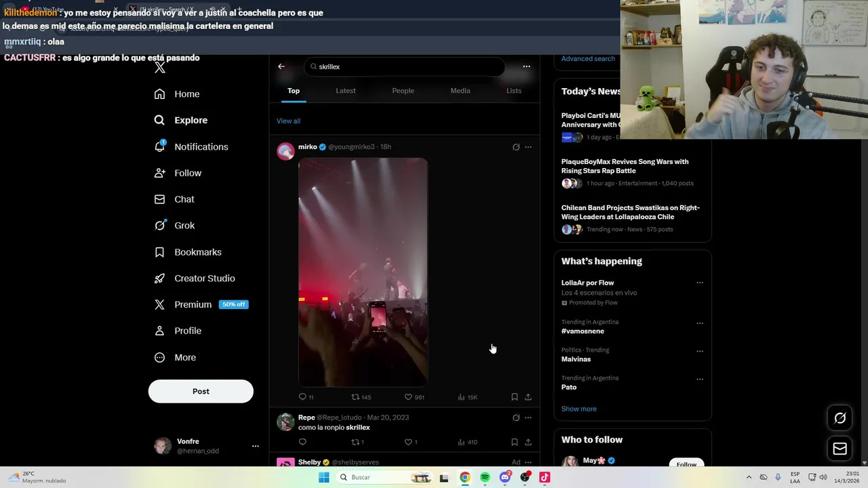The width and height of the screenshot is (868, 488).
Task: Switch to the Latest tab
Action: click(346, 91)
